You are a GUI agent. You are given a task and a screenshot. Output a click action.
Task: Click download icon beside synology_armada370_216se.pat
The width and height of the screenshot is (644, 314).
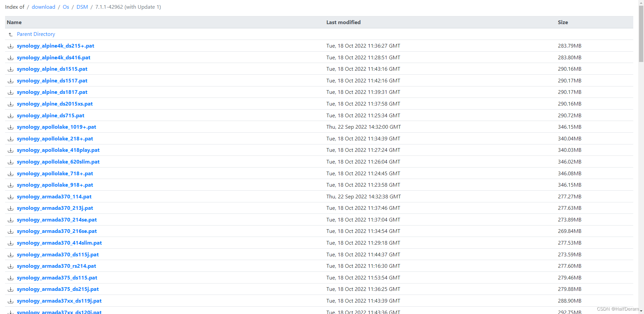click(x=11, y=231)
